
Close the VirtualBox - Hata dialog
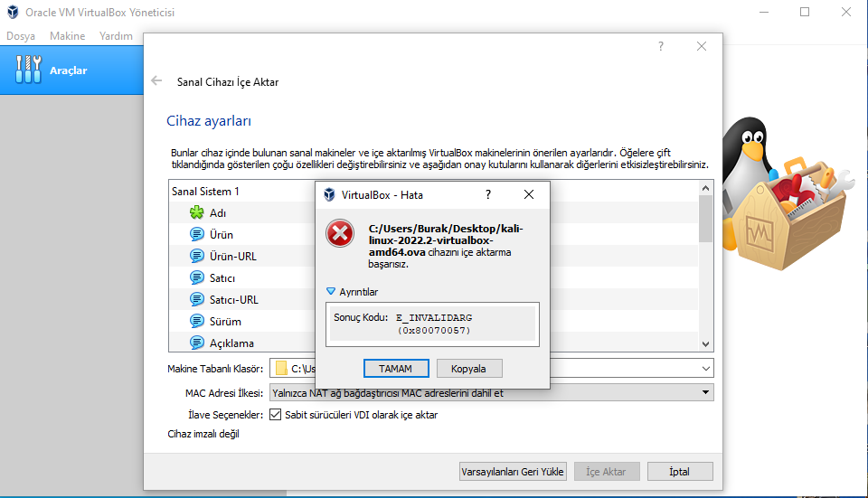(x=529, y=195)
